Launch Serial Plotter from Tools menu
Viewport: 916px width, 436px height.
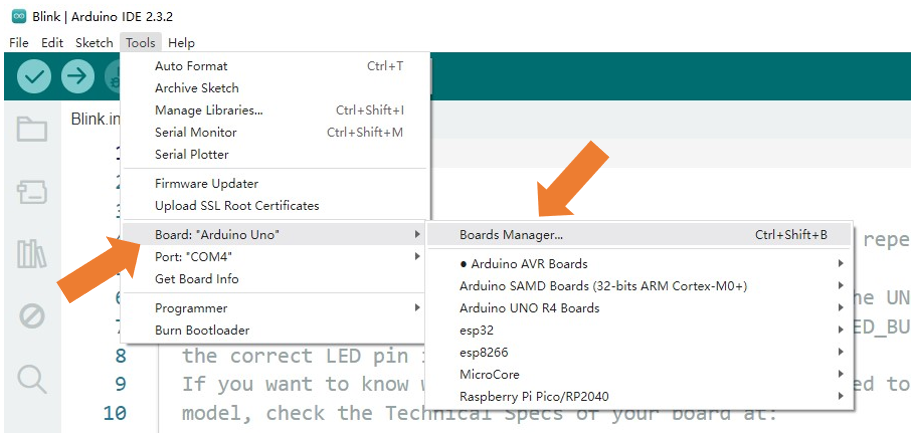(x=275, y=155)
